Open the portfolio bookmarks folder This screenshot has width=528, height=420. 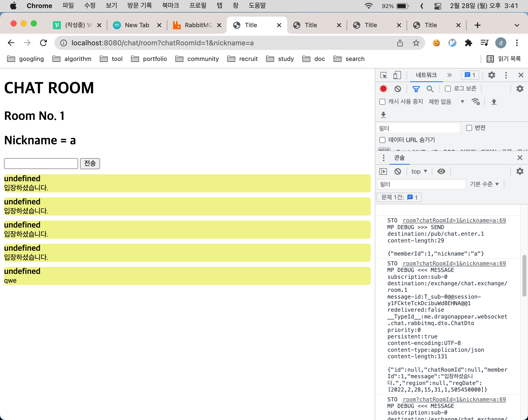pos(149,59)
